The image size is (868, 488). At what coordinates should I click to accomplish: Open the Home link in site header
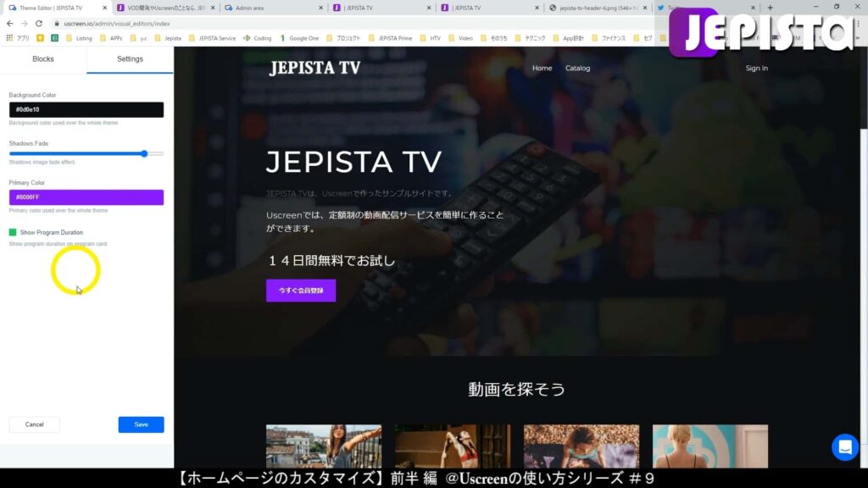click(x=542, y=68)
